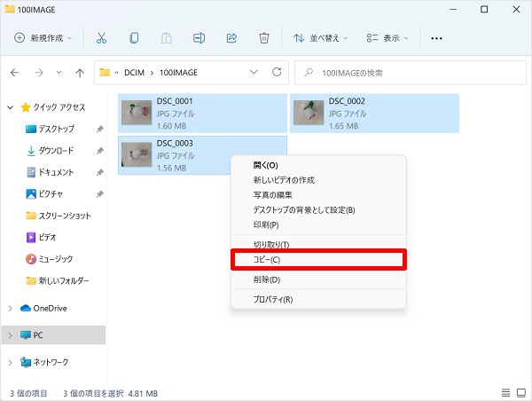
Task: Expand the OneDrive tree node
Action: (11, 309)
